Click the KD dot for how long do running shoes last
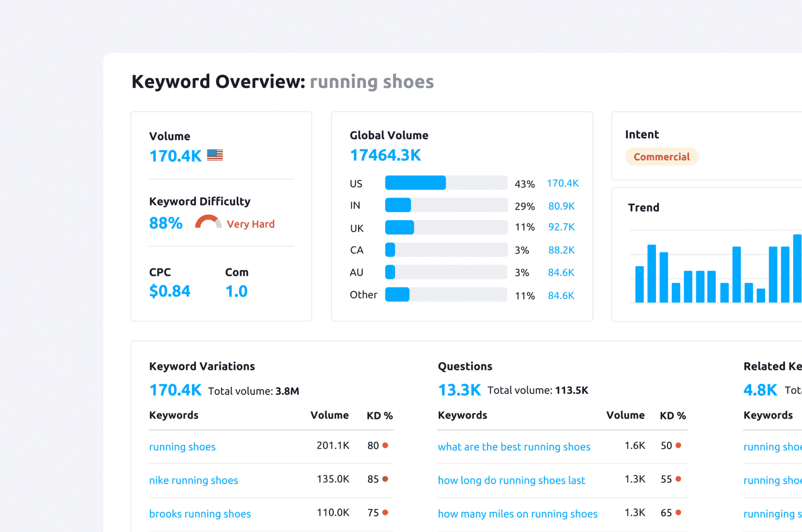Screen dimensions: 802x532 click(678, 479)
